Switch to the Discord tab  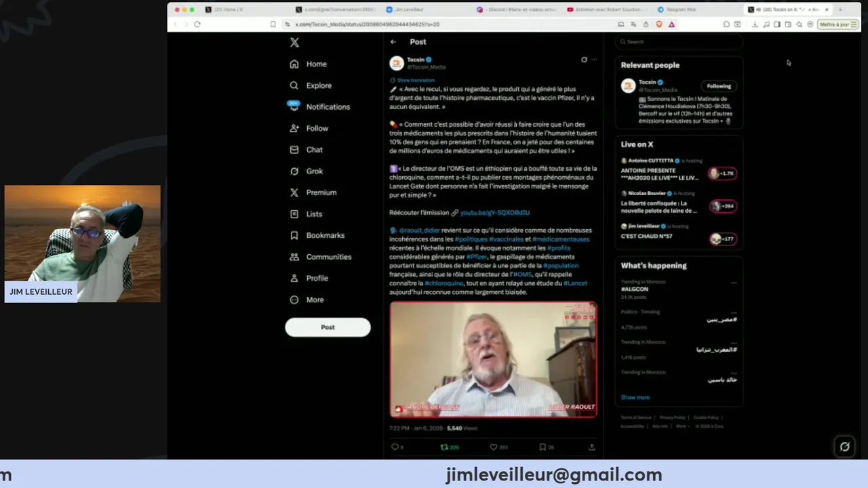click(516, 9)
